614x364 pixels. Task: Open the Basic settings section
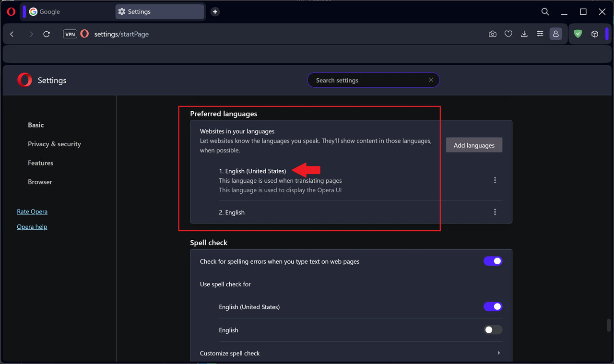(x=36, y=125)
